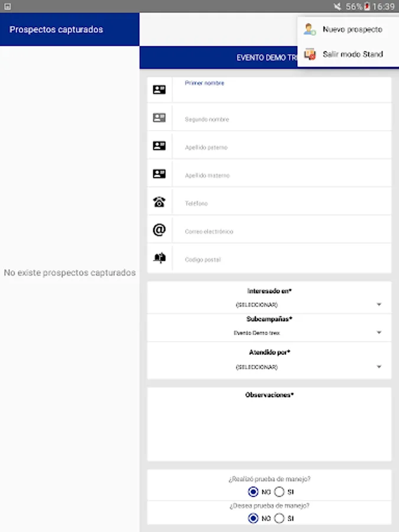Choose Nuevo prospecto menu entry
The width and height of the screenshot is (399, 532).
[x=352, y=29]
